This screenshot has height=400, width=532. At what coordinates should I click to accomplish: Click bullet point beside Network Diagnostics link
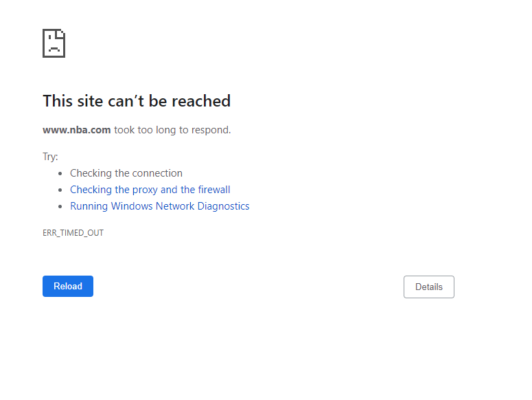pyautogui.click(x=60, y=206)
